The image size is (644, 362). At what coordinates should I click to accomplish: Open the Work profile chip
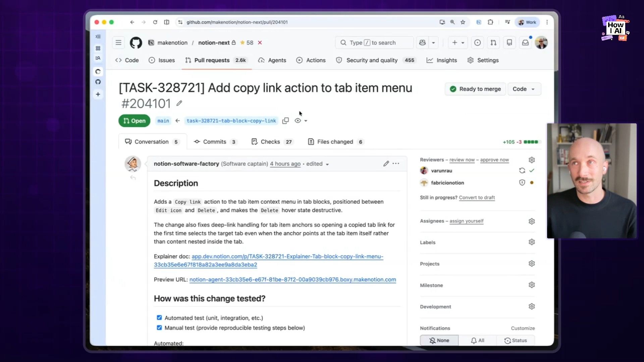[527, 22]
